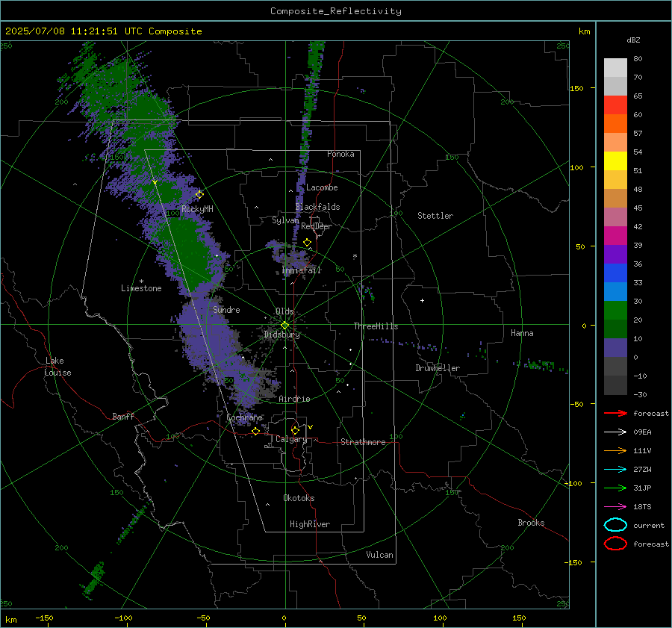This screenshot has height=628, width=672.
Task: Select the tan swatch between 48 and 45 dBZ
Action: (x=615, y=199)
